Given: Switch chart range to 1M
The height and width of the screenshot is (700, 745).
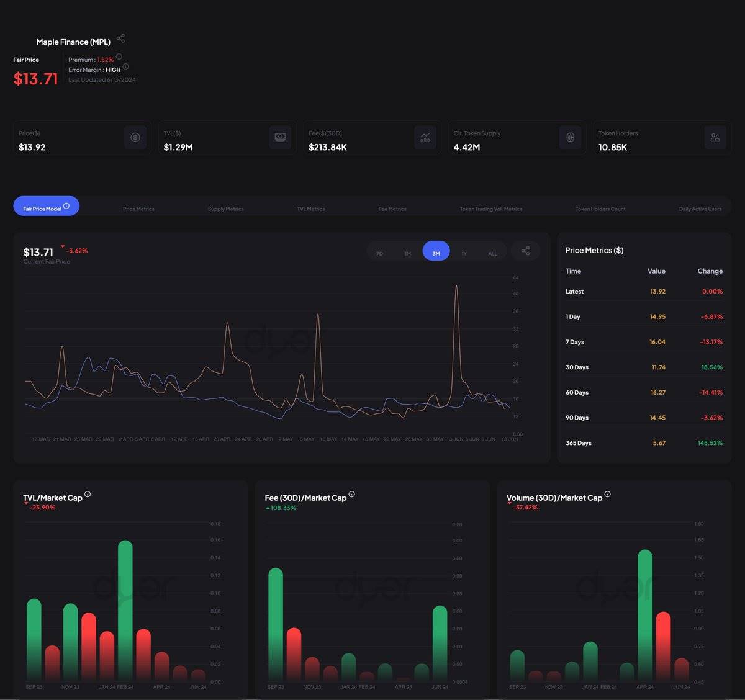Looking at the screenshot, I should [x=408, y=253].
